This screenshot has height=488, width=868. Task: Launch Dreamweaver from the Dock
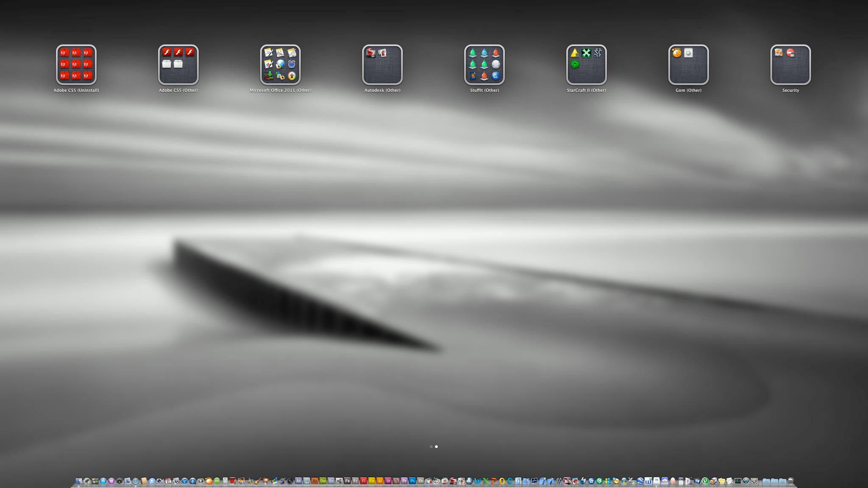pos(323,481)
